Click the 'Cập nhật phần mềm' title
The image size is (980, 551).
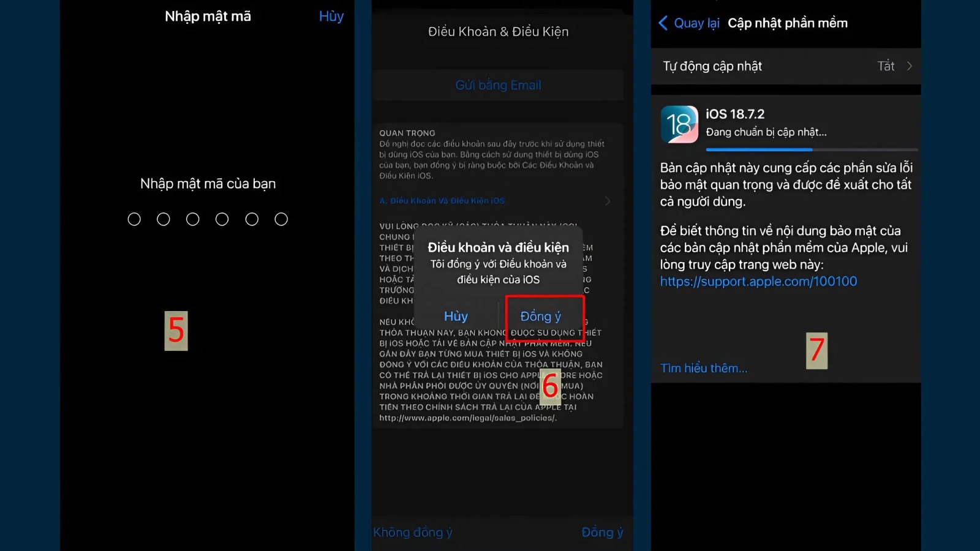788,23
